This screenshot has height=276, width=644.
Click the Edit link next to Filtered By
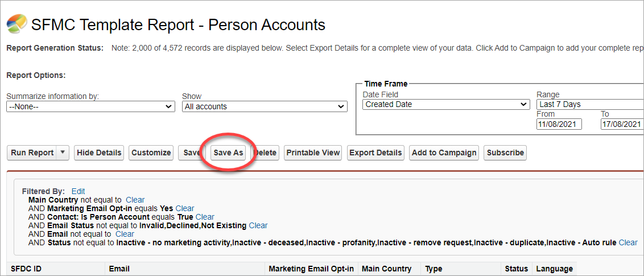pos(78,191)
